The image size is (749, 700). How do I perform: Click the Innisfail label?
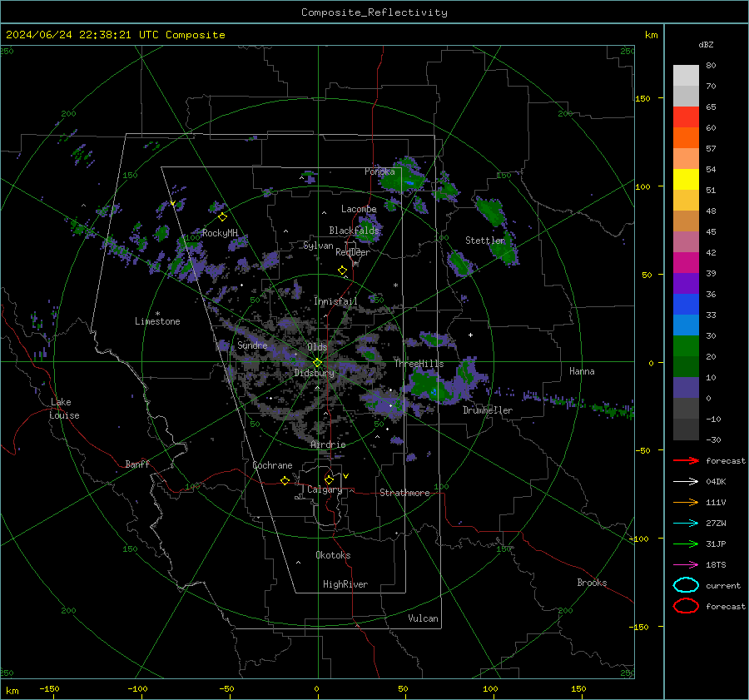(x=335, y=301)
